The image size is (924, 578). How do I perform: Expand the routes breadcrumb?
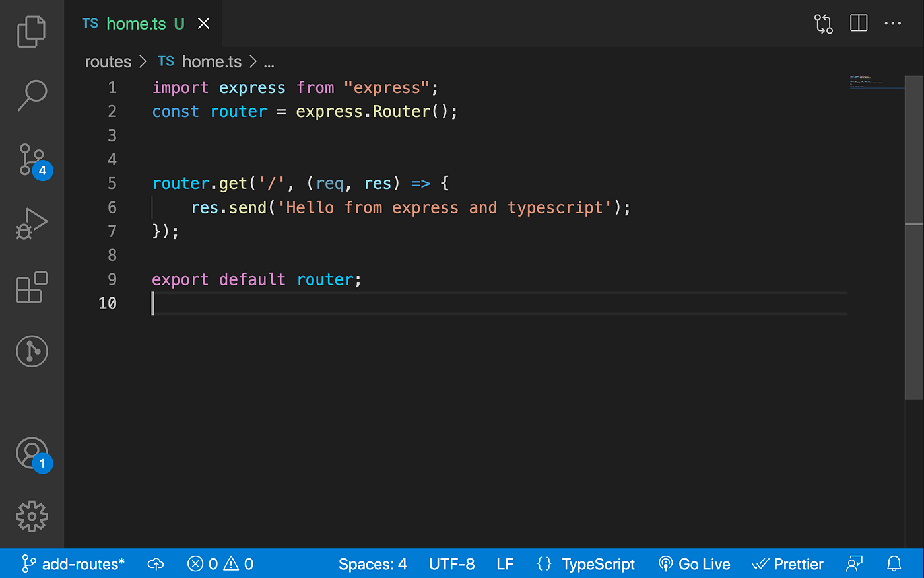(x=108, y=61)
